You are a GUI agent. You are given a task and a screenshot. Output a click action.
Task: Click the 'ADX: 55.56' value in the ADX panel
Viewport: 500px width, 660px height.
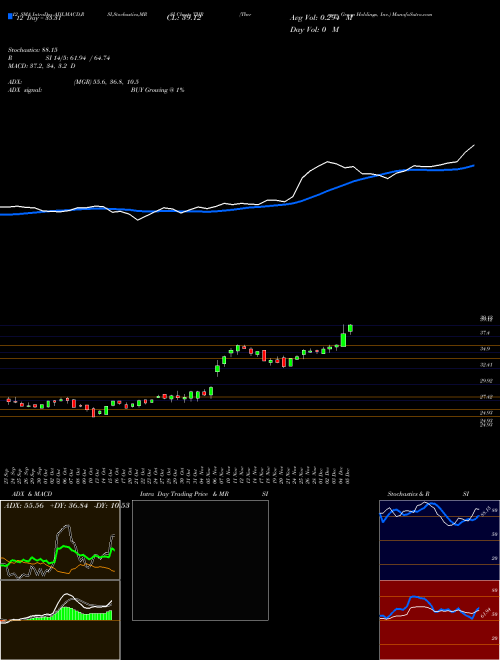24,506
